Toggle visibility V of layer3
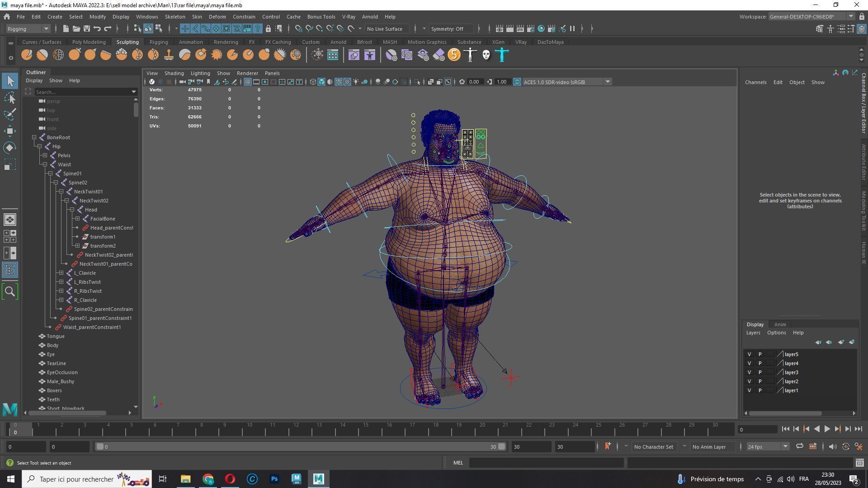 [x=749, y=372]
